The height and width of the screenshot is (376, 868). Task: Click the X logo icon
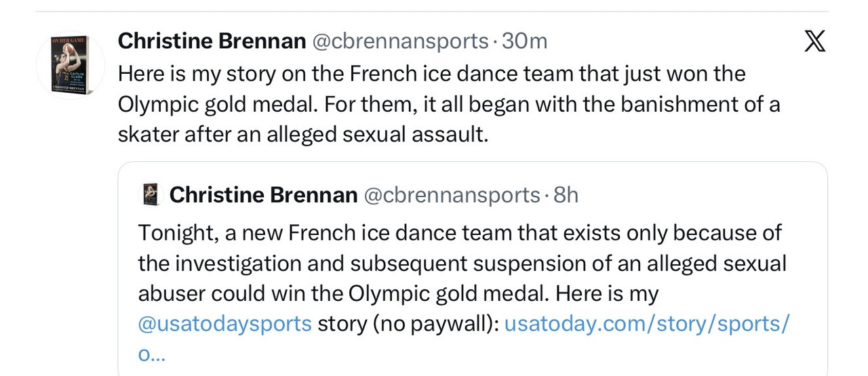[x=814, y=41]
